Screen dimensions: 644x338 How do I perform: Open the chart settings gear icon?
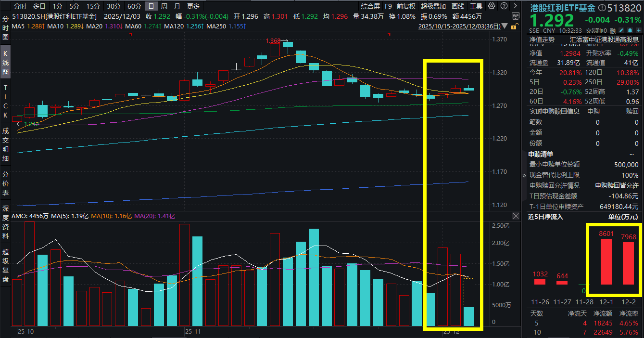492,6
